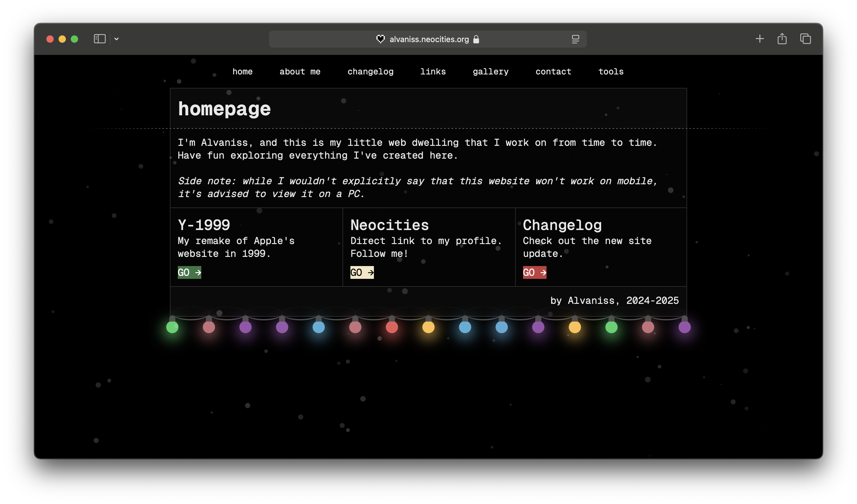This screenshot has height=504, width=857.
Task: Click the heart favicon in address bar
Action: click(380, 39)
